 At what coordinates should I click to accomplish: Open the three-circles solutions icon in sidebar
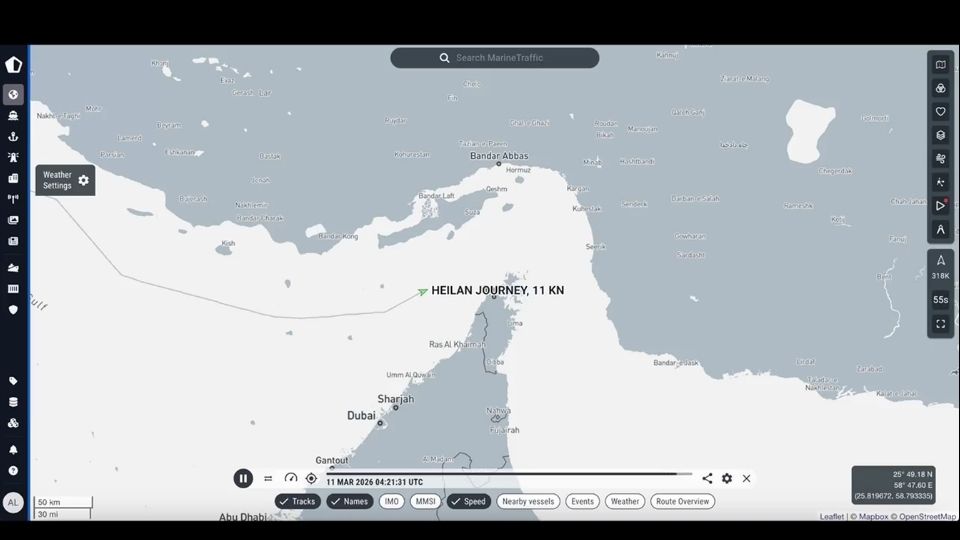coord(13,423)
